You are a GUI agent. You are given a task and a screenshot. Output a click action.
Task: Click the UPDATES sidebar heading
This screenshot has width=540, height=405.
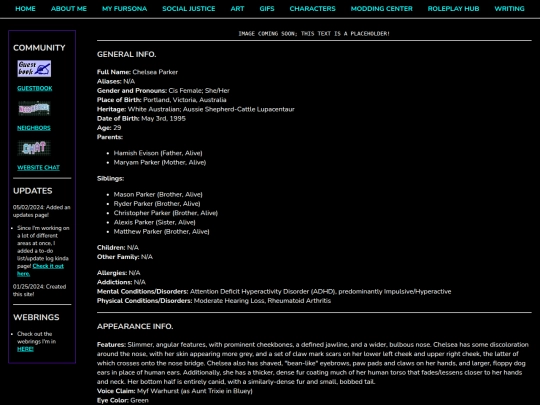click(33, 191)
